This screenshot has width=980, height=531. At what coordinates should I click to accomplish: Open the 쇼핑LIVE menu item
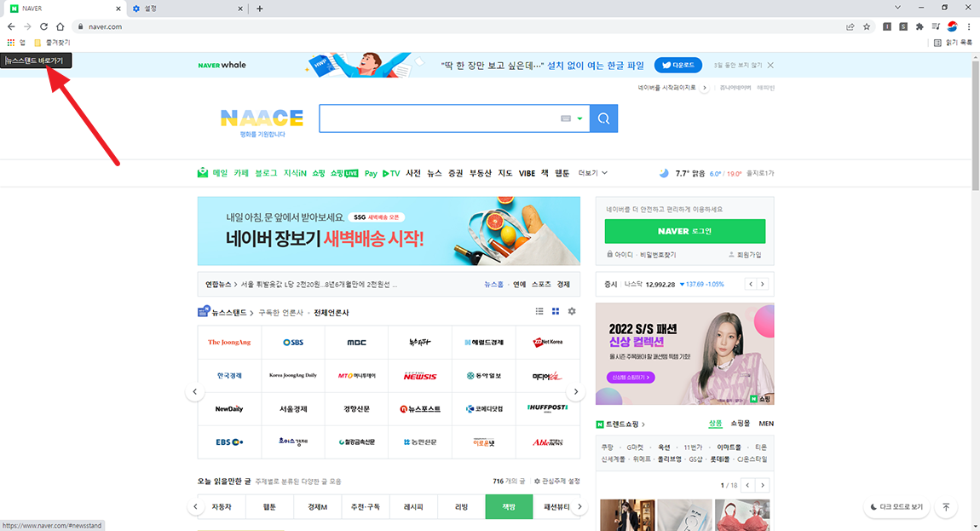(344, 173)
